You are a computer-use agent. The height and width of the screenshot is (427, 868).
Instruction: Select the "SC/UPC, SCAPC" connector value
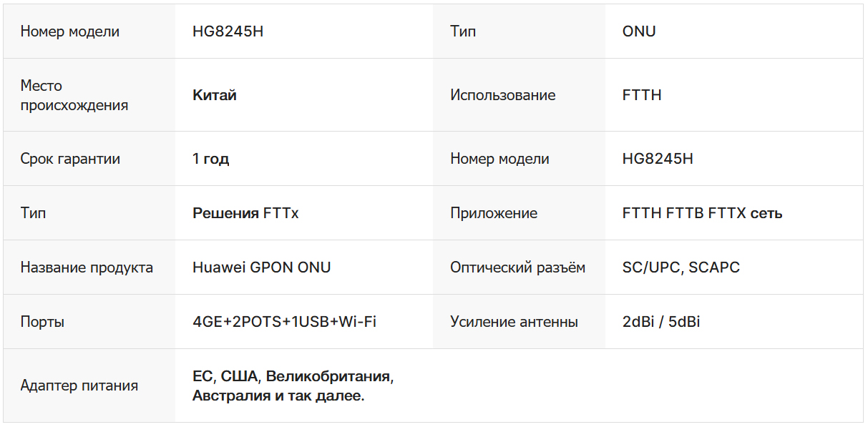pos(681,268)
